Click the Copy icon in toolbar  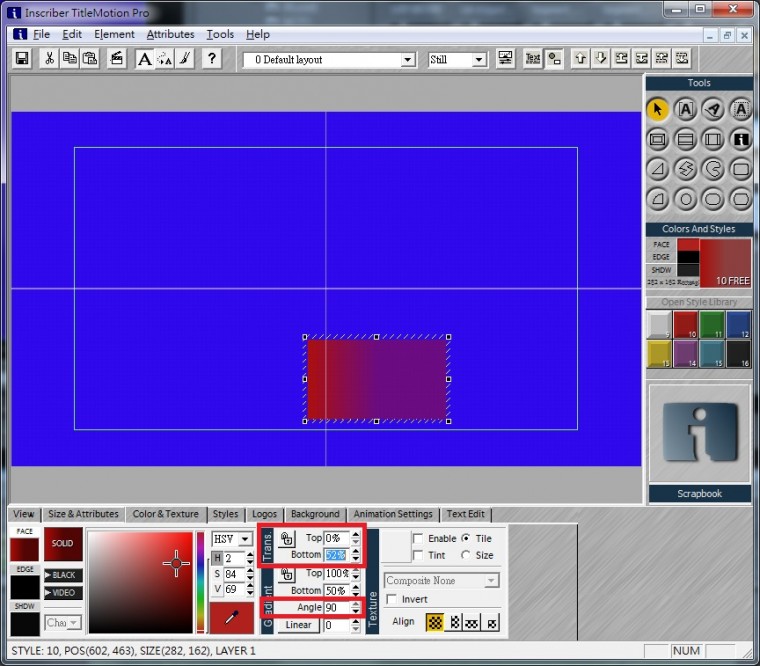(69, 59)
